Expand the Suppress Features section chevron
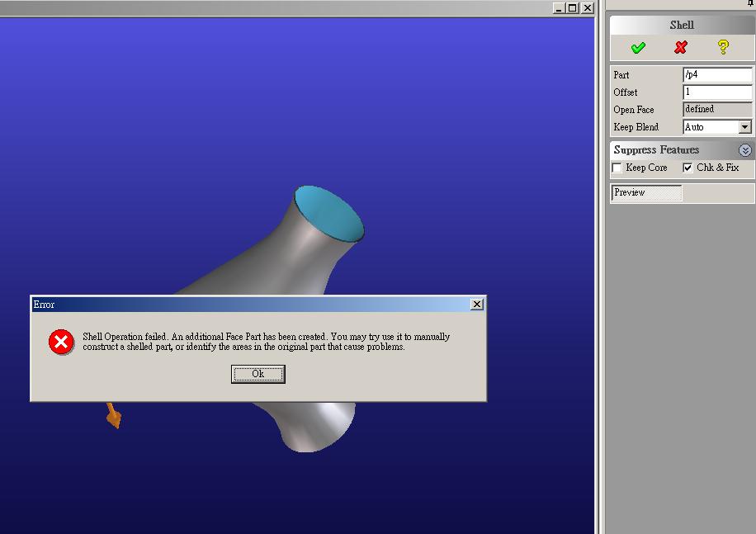Viewport: 756px width, 534px height. pyautogui.click(x=745, y=150)
